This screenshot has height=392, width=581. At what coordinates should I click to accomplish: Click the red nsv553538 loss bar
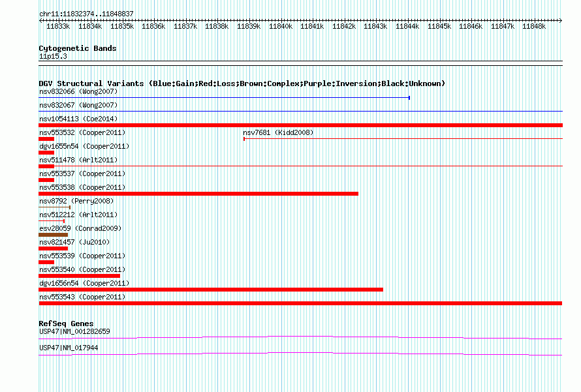pyautogui.click(x=198, y=194)
